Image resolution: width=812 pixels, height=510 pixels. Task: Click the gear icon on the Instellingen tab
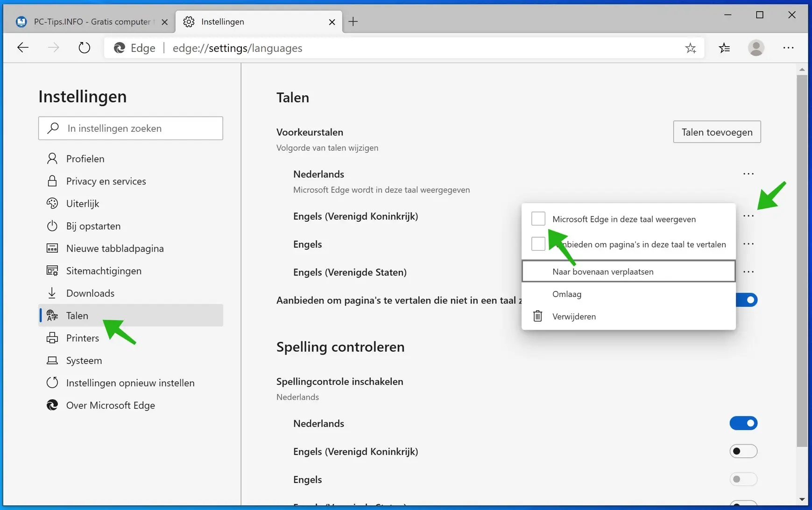point(189,22)
